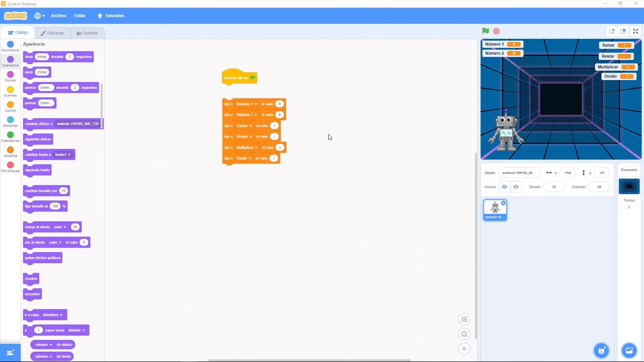Screen dimensions: 644x362
Task: Switch to the Variables blocks category
Action: pos(10,152)
